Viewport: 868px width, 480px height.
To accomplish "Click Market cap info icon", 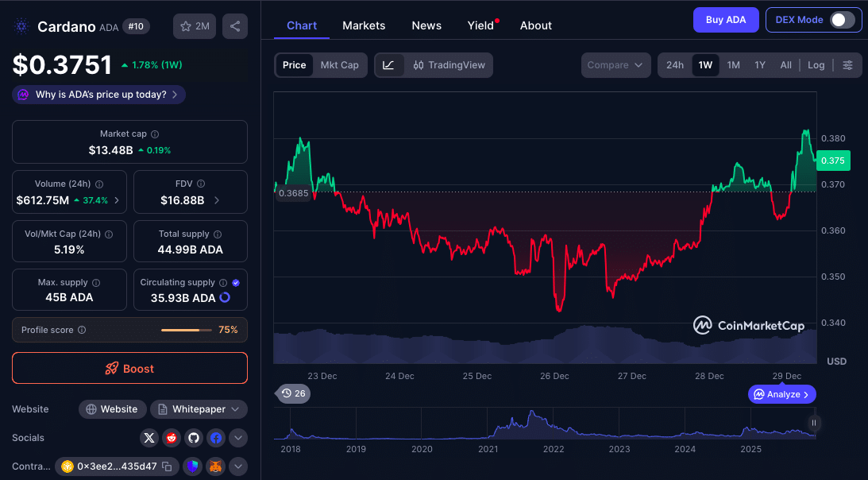I will point(155,134).
